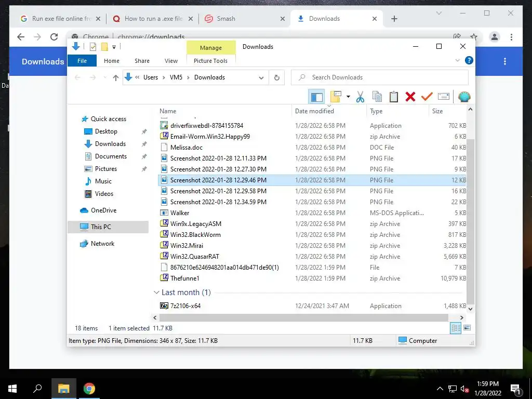Click the horizontal scrollbar in file list
532x399 pixels.
(x=303, y=317)
